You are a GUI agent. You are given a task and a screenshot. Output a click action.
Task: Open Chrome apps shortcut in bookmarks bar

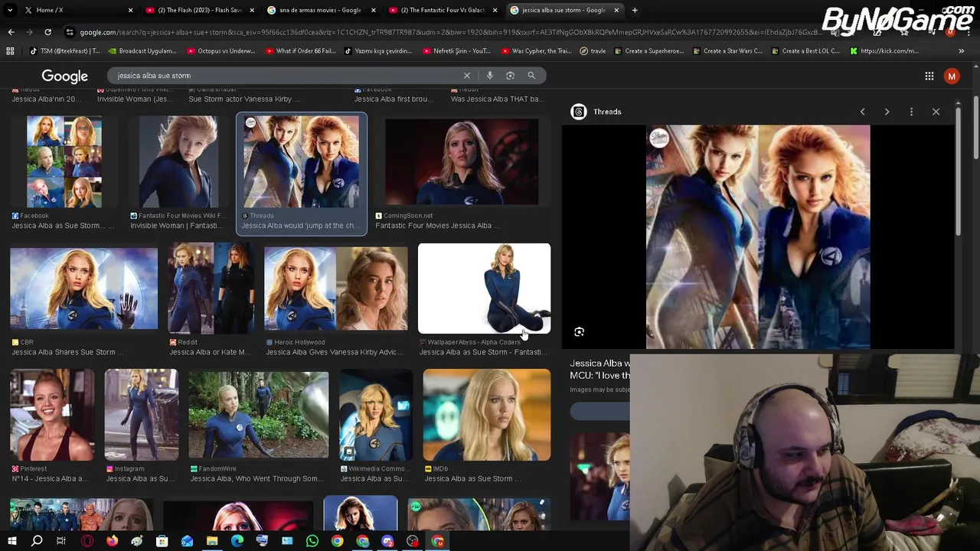10,51
